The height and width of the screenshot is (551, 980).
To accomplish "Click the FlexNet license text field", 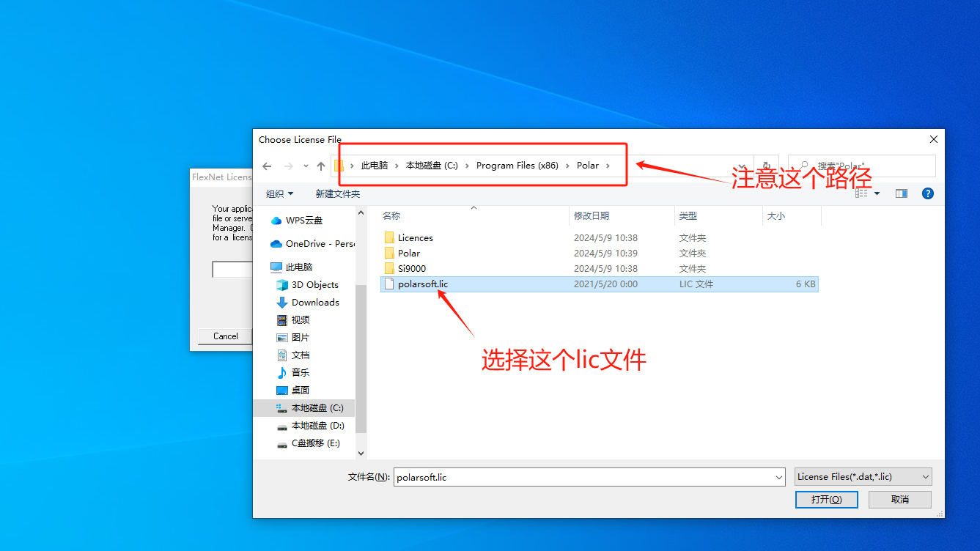I will 232,270.
